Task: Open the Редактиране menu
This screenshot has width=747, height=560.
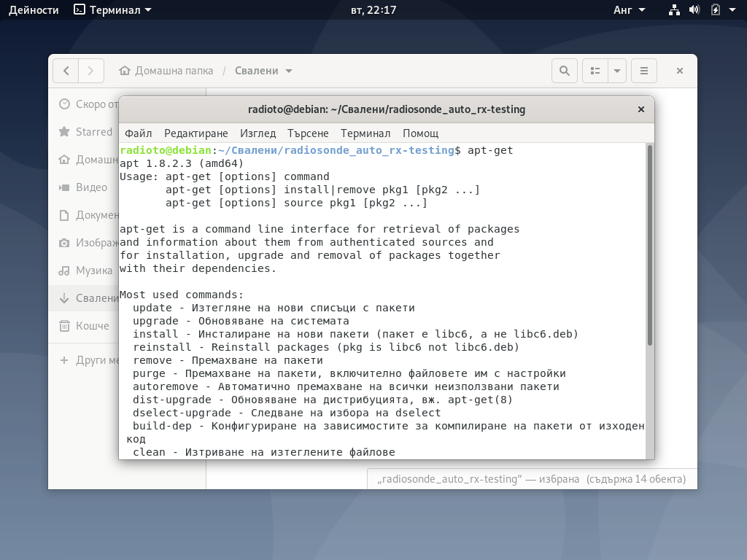Action: point(196,133)
